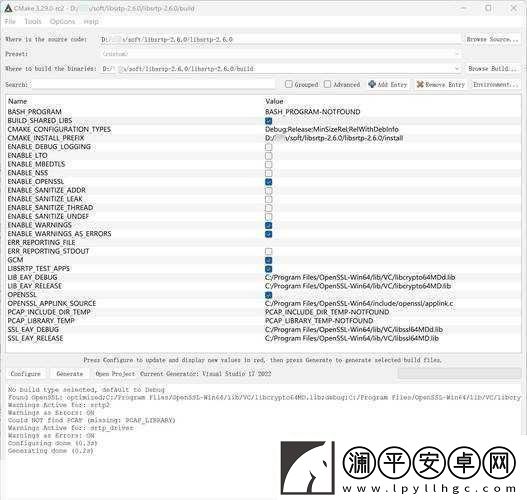Click the Add Entry plus icon
The width and height of the screenshot is (527, 500).
click(x=372, y=84)
